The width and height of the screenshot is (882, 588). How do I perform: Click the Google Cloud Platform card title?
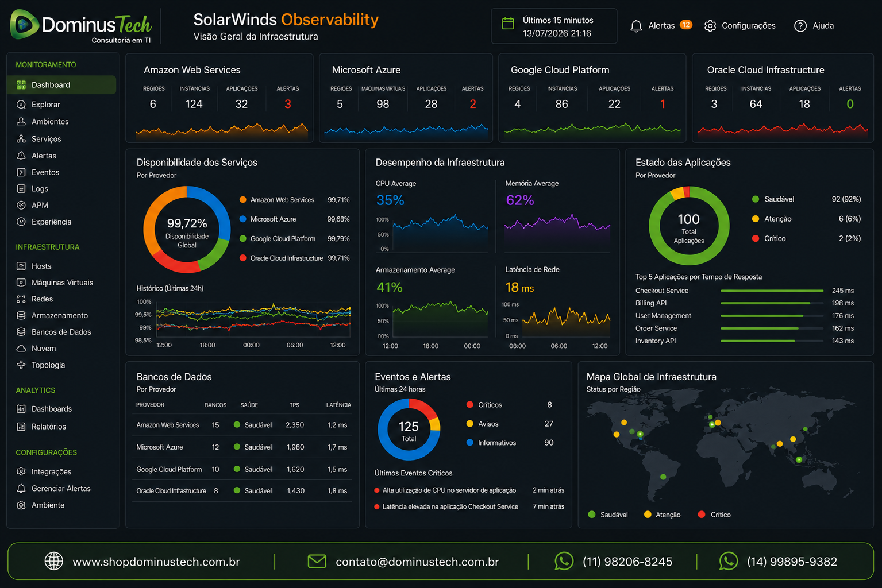pyautogui.click(x=560, y=70)
